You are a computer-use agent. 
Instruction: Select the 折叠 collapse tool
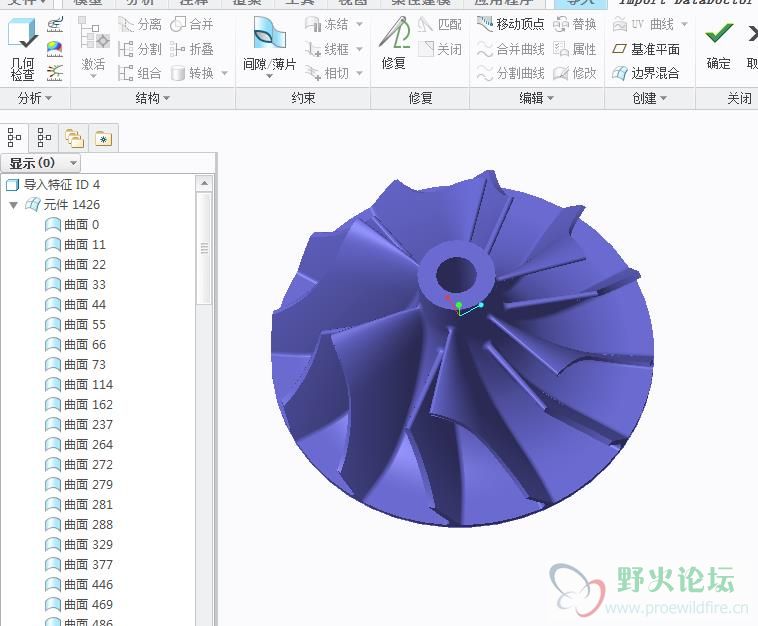192,49
